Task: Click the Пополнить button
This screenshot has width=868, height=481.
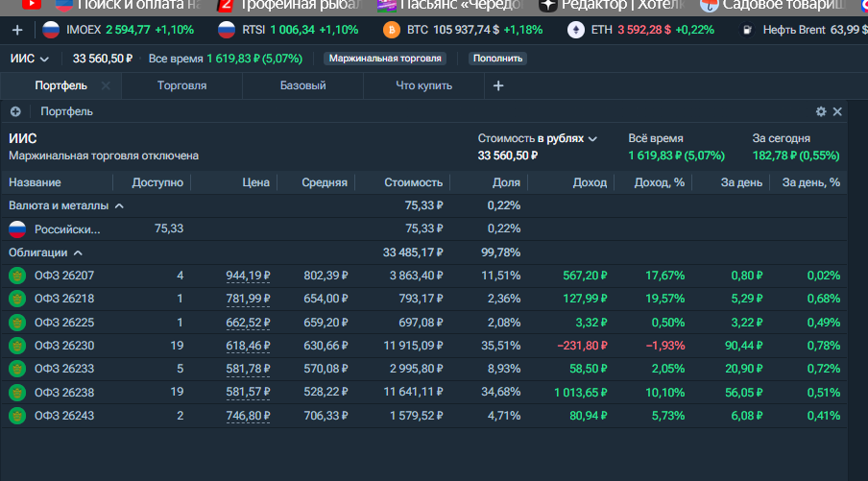Action: click(x=497, y=59)
